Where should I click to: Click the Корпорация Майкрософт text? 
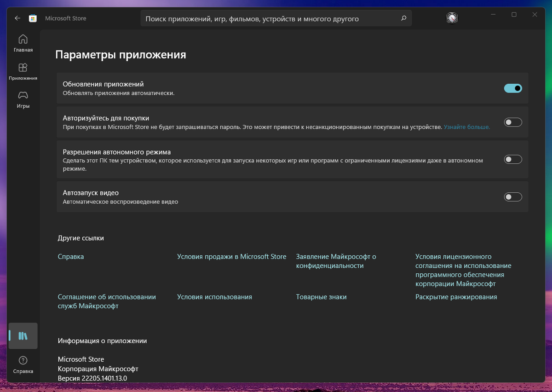(98, 369)
